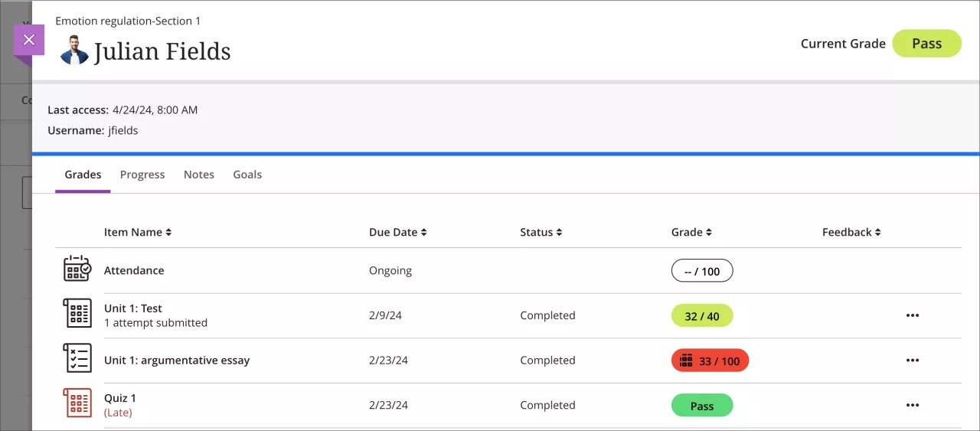Image resolution: width=980 pixels, height=431 pixels.
Task: Switch to the Goals tab
Action: point(247,175)
